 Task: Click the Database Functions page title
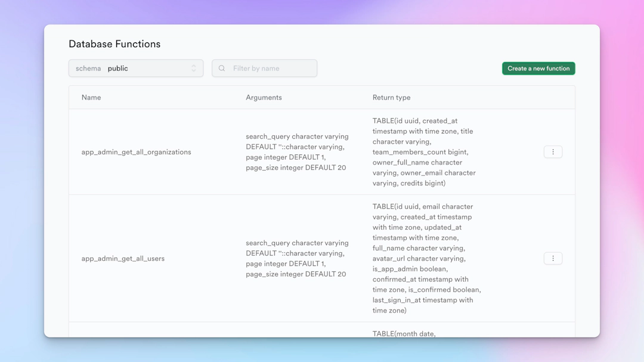coord(114,44)
